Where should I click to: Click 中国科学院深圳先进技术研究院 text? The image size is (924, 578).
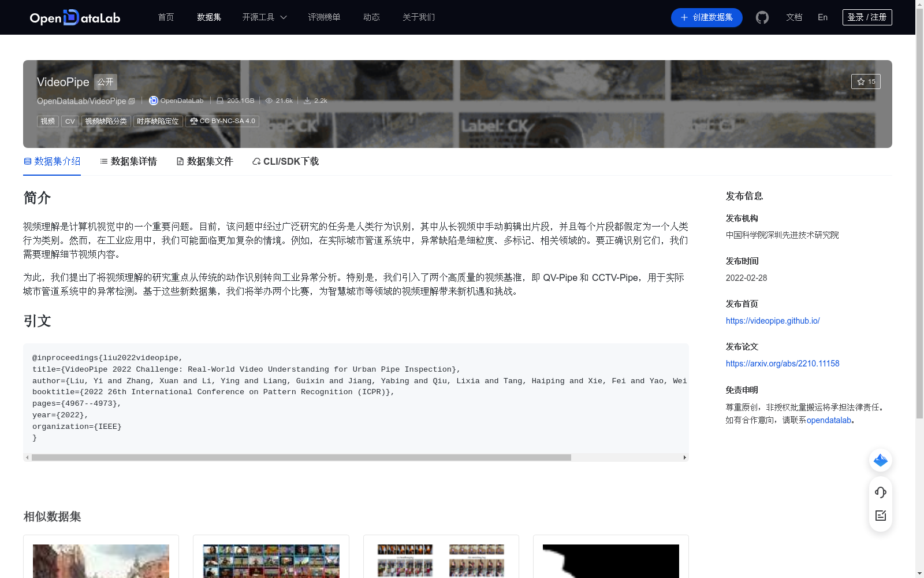pyautogui.click(x=783, y=235)
